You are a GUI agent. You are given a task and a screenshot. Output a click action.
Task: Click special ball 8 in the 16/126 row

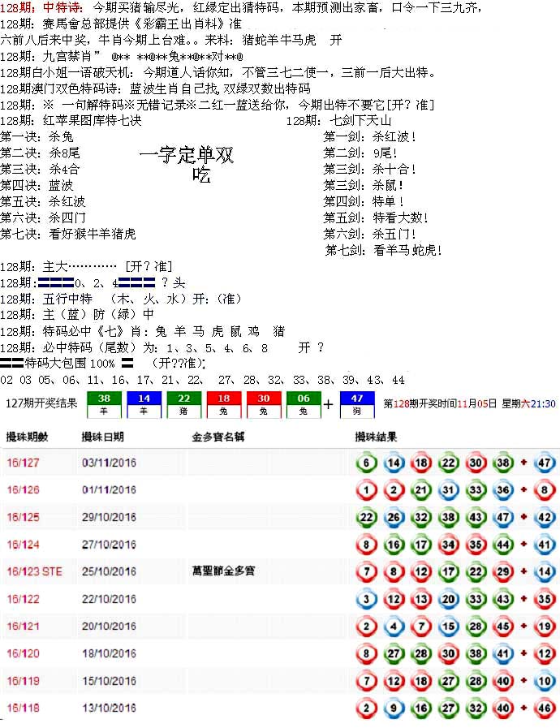coord(545,490)
